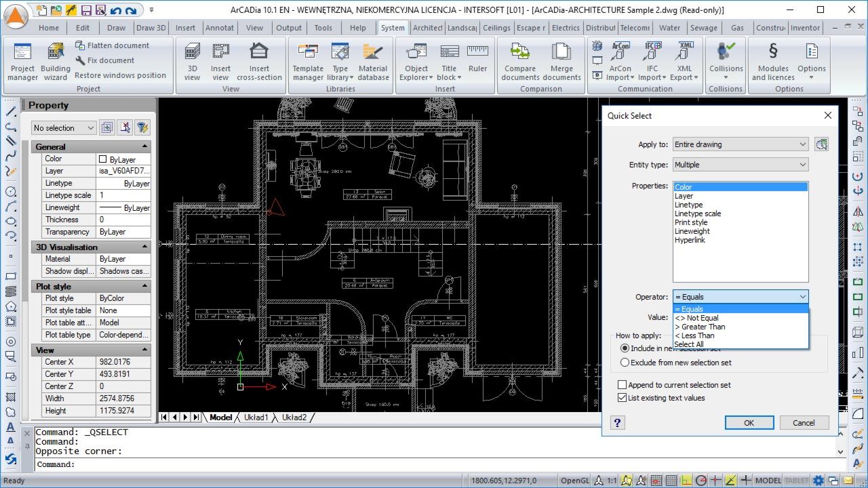Select Exclude from new selection set

625,363
